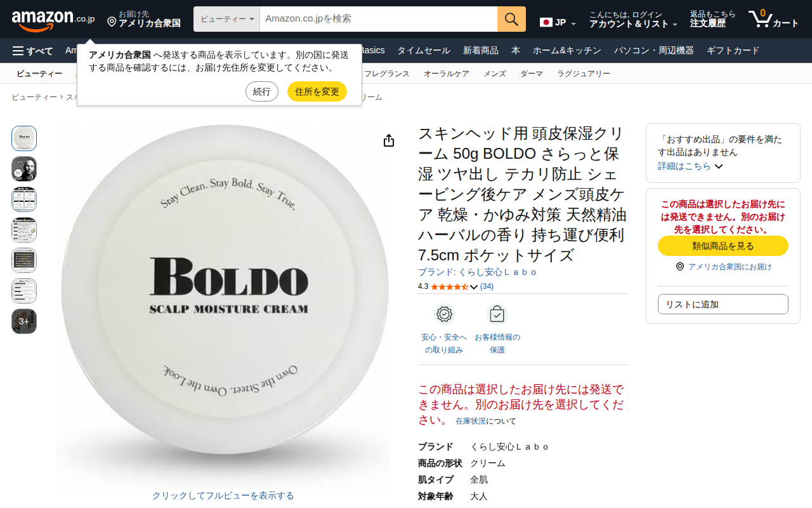The image size is (812, 508).
Task: Open the リストに追加 dropdown
Action: (723, 304)
